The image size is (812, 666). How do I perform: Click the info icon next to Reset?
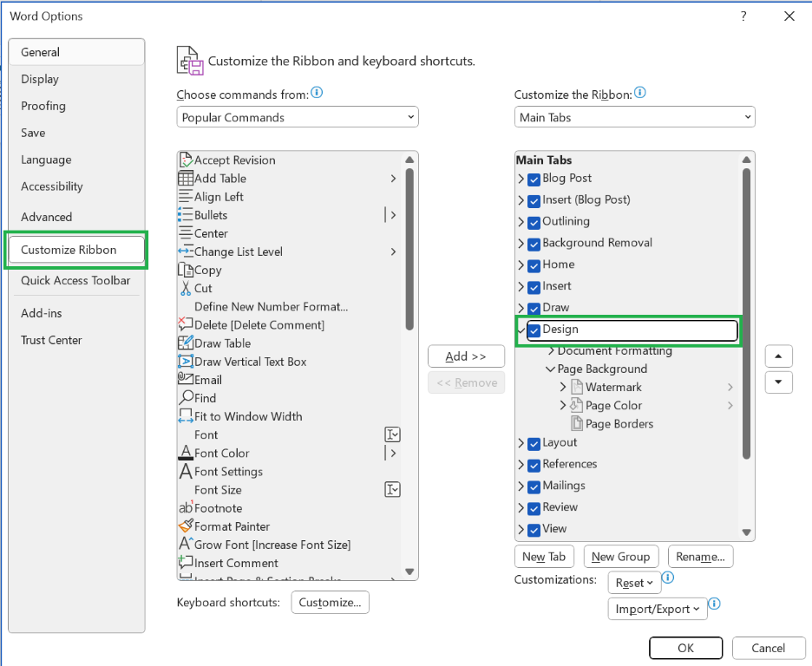668,577
